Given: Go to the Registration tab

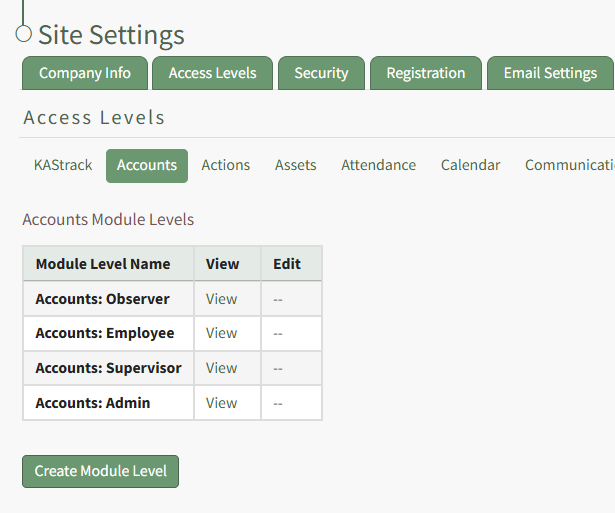Looking at the screenshot, I should tap(426, 73).
